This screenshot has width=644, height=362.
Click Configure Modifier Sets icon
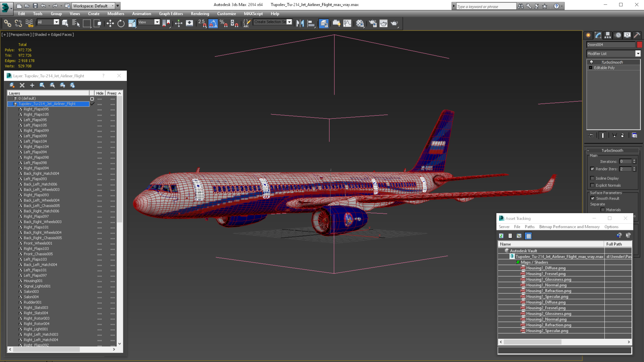[635, 135]
